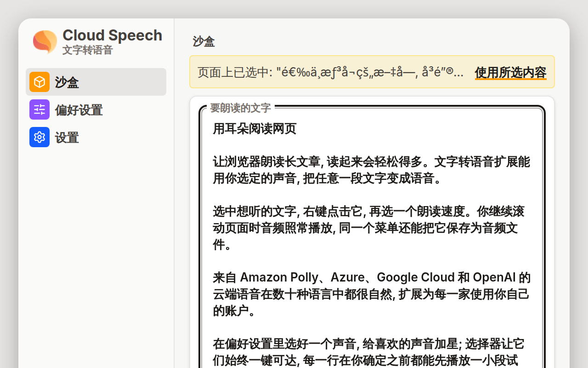Click the 用耳朵阅读网页 line in text area
Image resolution: width=588 pixels, height=368 pixels.
254,129
